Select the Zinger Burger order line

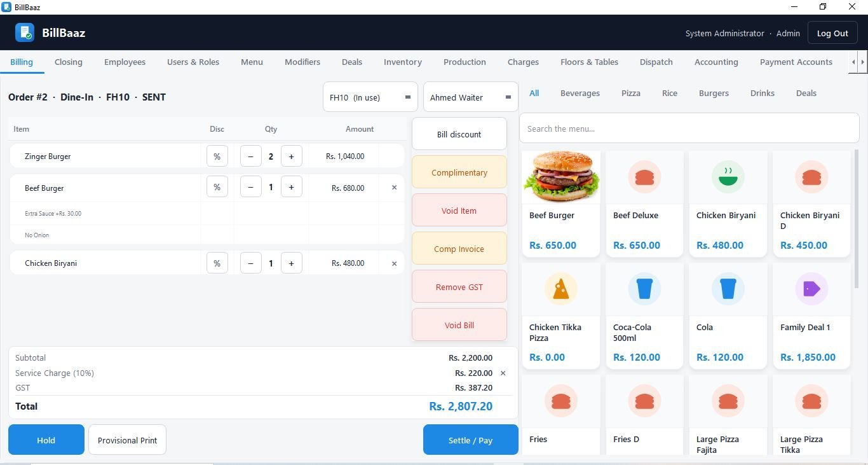coord(207,156)
